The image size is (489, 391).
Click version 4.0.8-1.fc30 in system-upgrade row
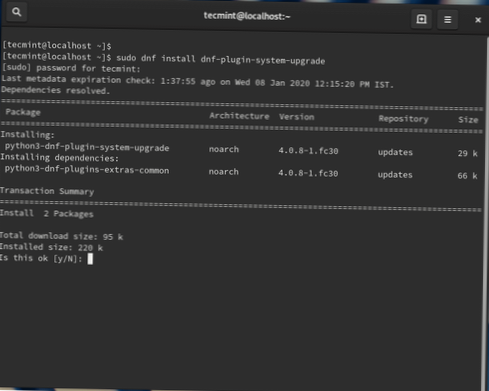[308, 151]
